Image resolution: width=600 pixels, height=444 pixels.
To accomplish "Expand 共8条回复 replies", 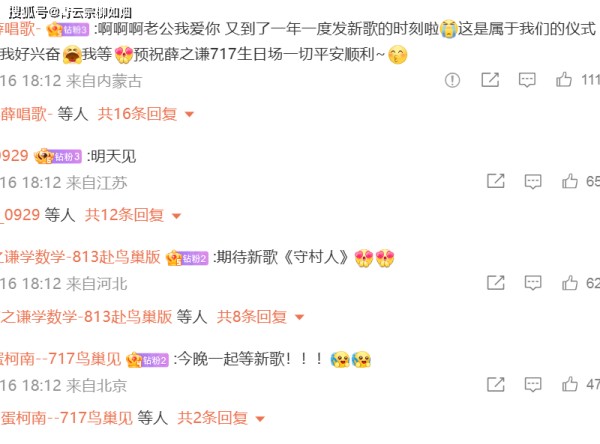I will point(261,317).
